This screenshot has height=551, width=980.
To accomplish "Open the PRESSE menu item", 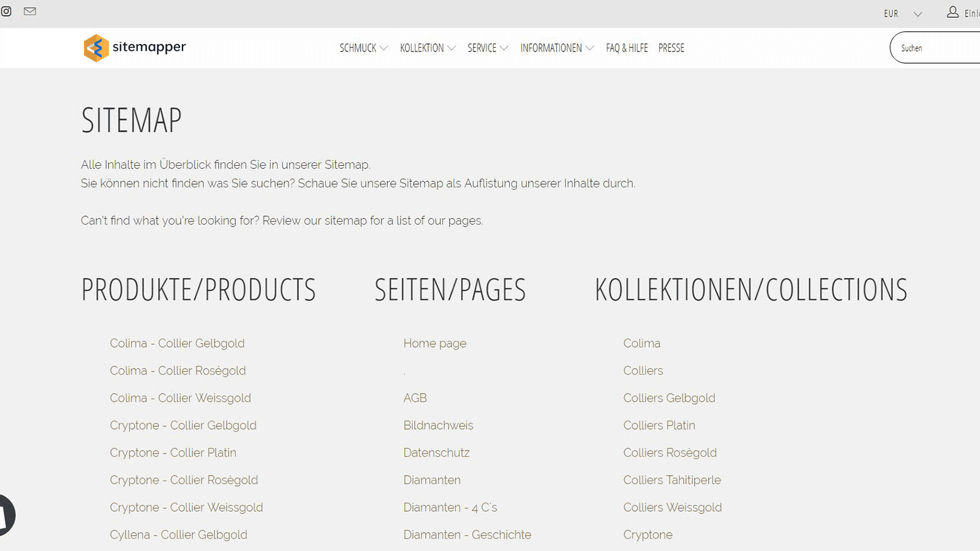I will (671, 48).
